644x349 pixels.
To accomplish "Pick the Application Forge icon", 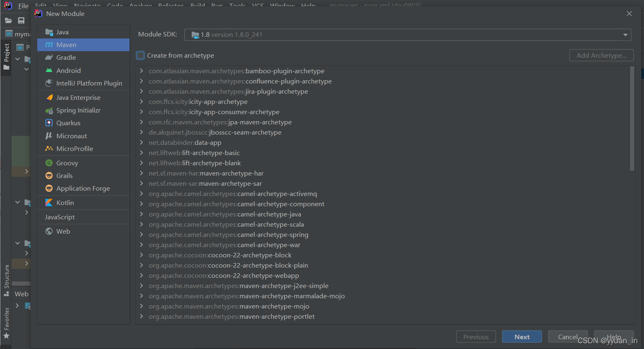I will click(49, 188).
